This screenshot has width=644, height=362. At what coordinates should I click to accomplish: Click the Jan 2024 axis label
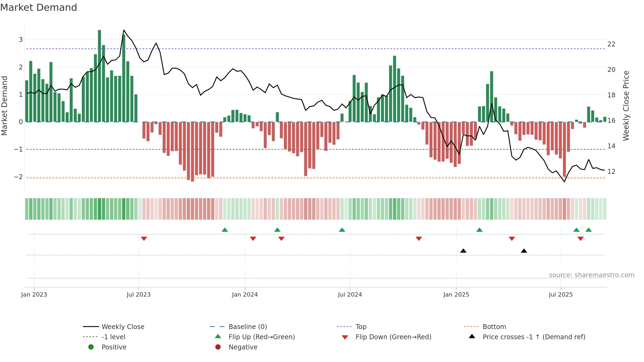point(245,294)
